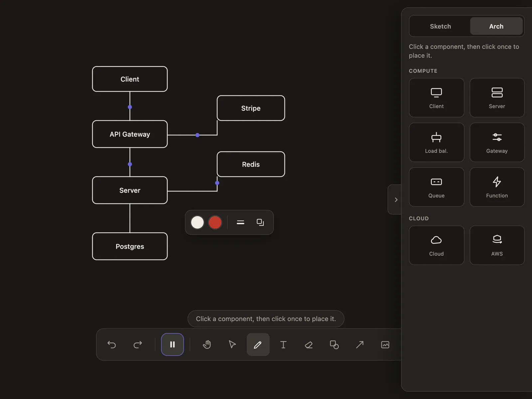532x399 pixels.
Task: Switch to the Arch tab
Action: pos(496,26)
